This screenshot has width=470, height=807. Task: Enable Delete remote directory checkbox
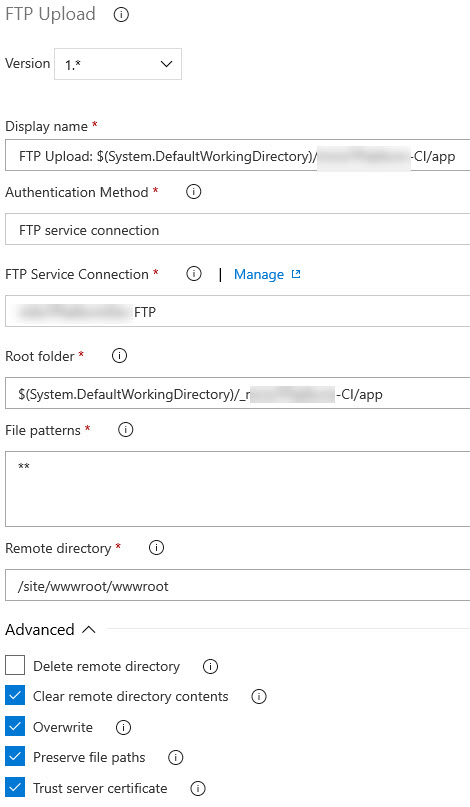(15, 665)
